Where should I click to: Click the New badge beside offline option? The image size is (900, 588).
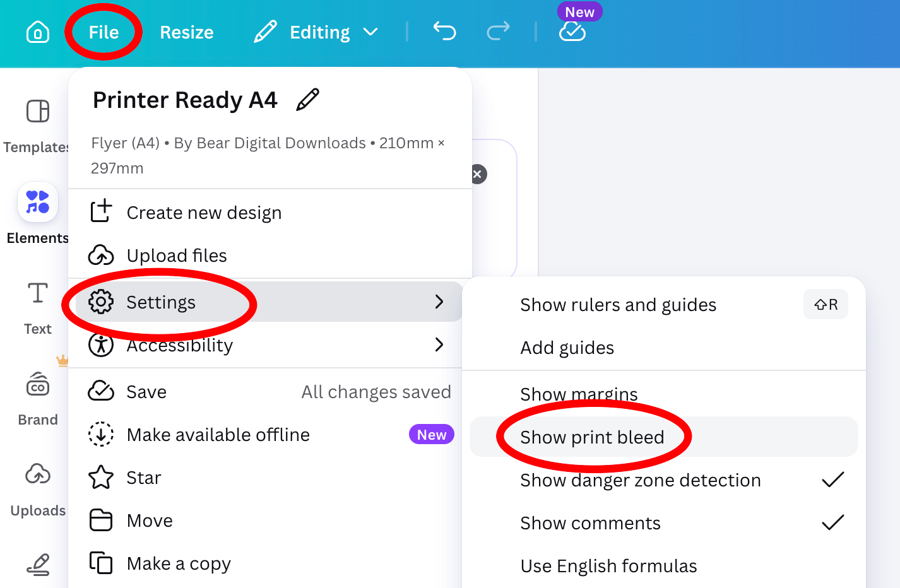(432, 434)
